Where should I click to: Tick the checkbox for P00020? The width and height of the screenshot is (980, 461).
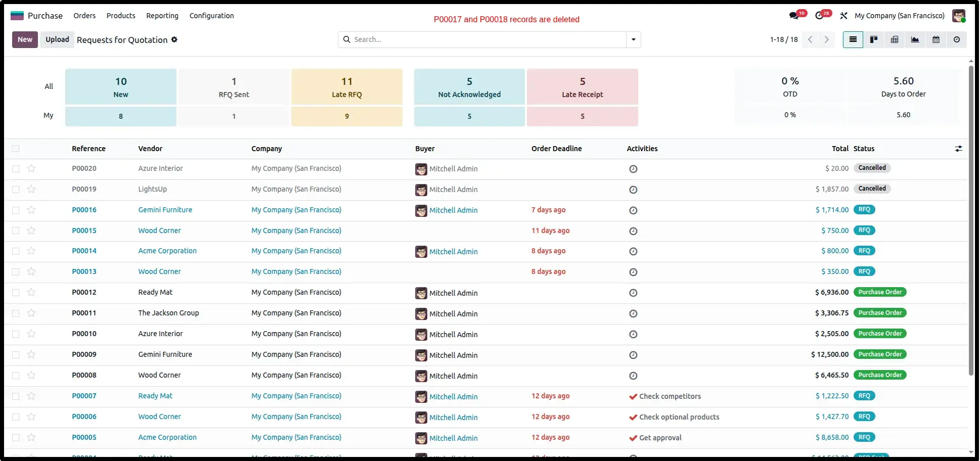coord(16,169)
